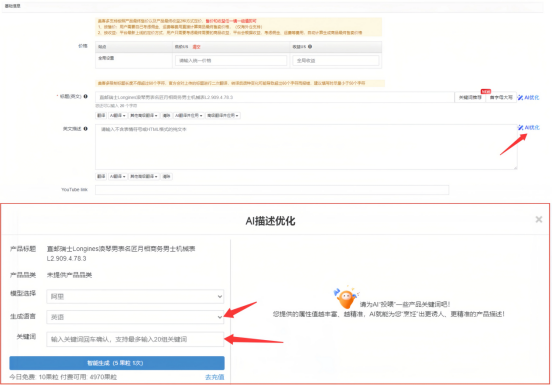The width and height of the screenshot is (552, 385).
Task: Click the 清除 button under the description box
Action: 167,176
